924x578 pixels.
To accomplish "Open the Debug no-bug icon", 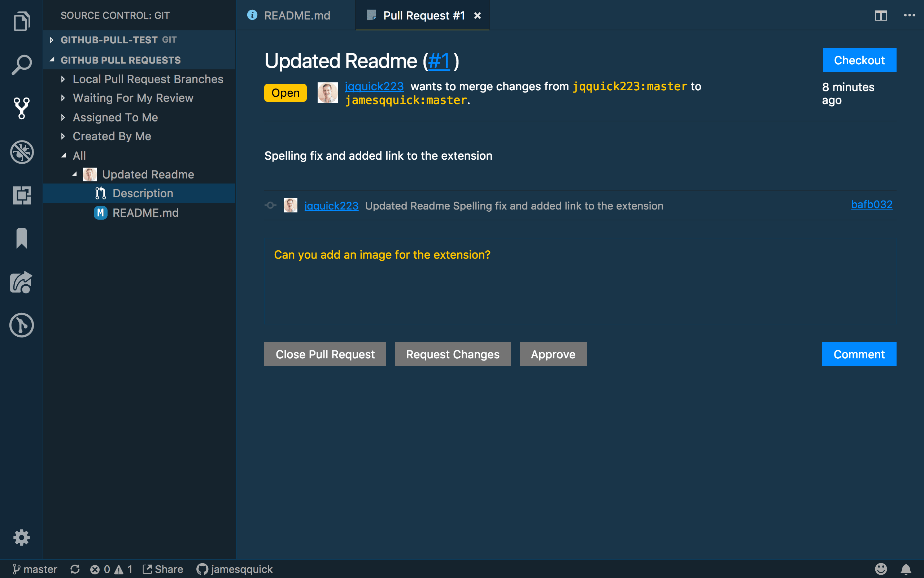I will (x=21, y=152).
